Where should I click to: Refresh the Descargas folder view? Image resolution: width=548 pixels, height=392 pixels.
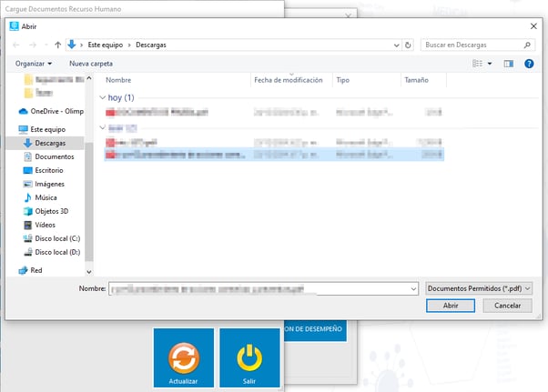407,44
